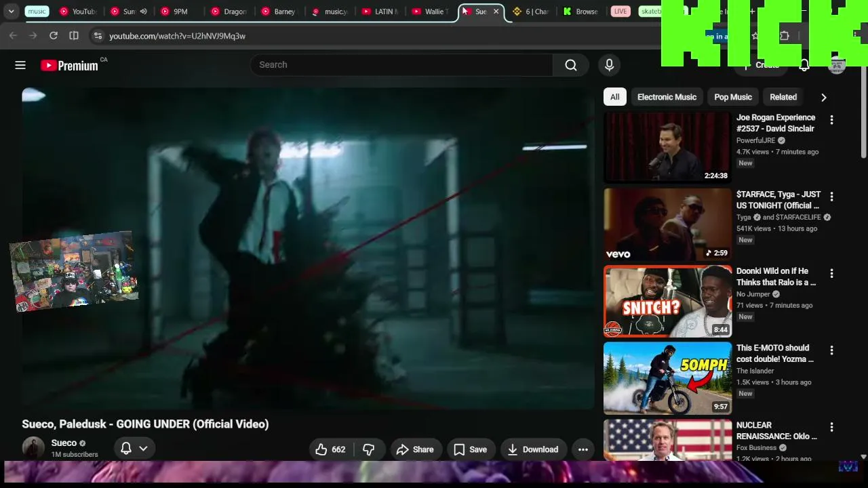Click the magnifying glass search button

click(x=571, y=65)
